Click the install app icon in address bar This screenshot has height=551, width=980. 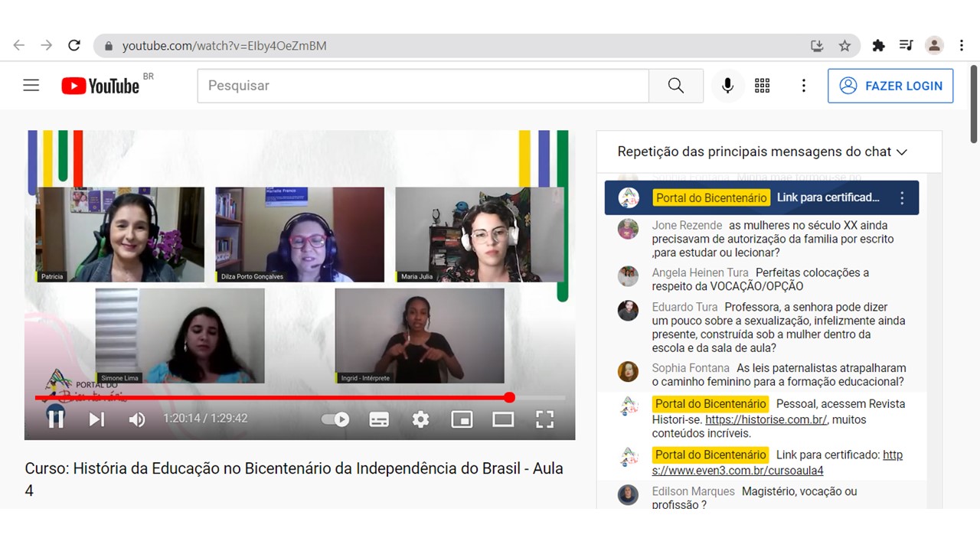(x=817, y=46)
